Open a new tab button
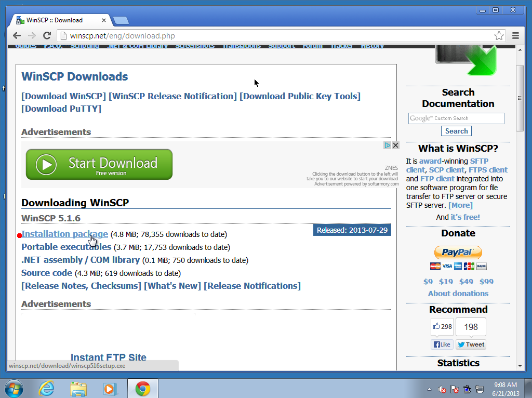532x398 pixels. point(121,21)
